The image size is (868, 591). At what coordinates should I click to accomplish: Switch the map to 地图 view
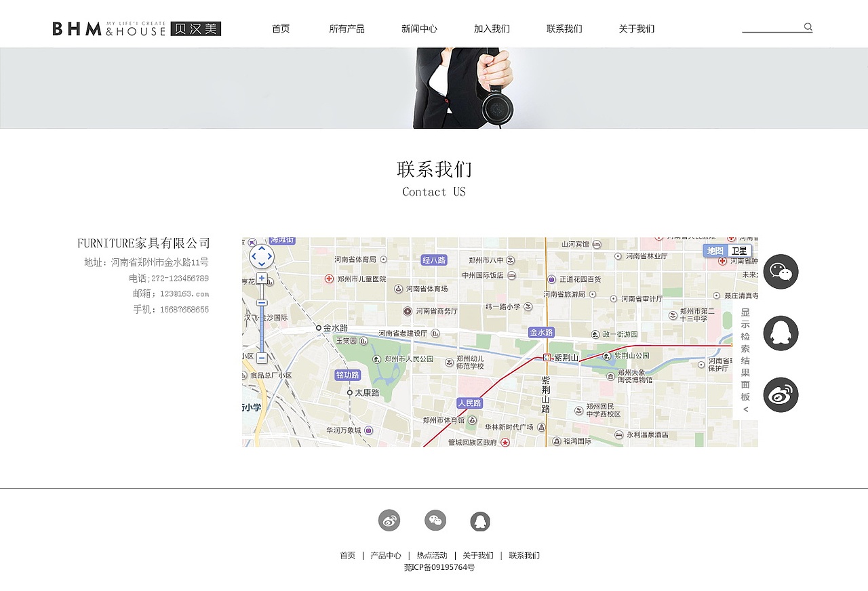click(715, 251)
